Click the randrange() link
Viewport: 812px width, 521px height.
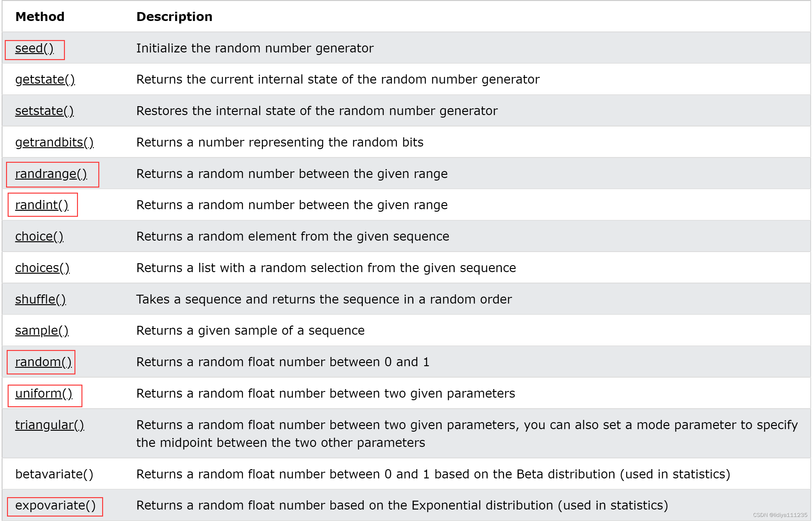(x=51, y=174)
